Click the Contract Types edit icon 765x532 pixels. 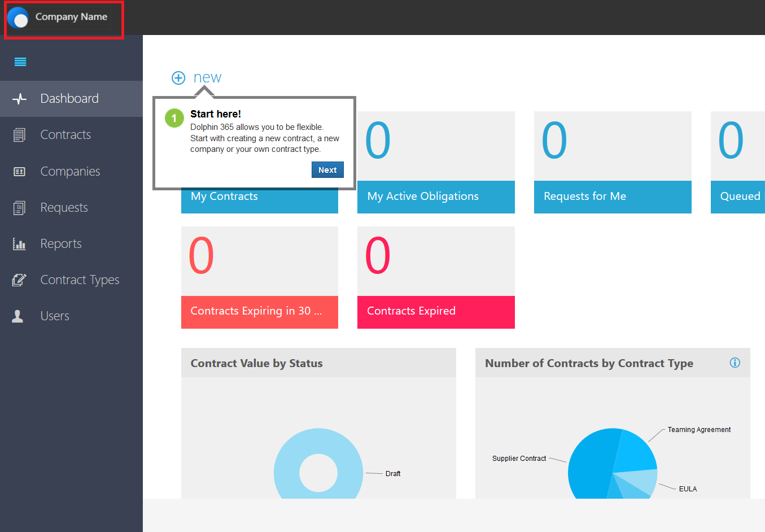pyautogui.click(x=19, y=280)
